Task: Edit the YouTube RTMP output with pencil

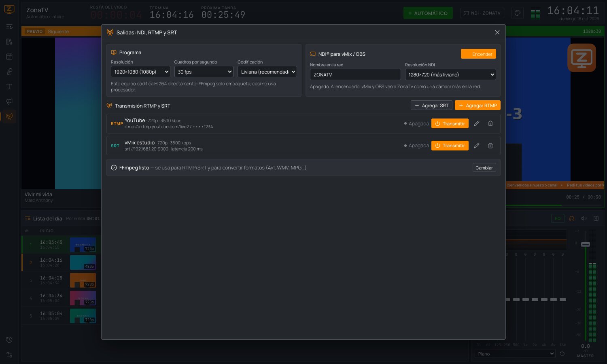Action: (477, 123)
